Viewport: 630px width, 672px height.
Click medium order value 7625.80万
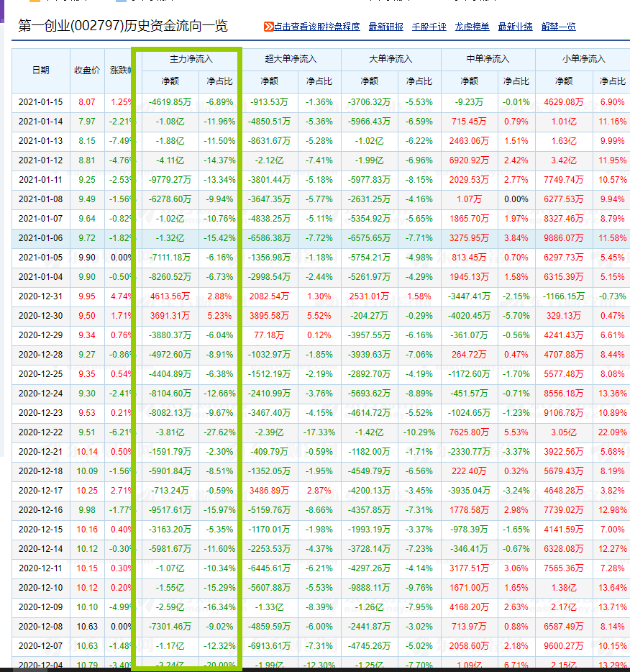(469, 432)
